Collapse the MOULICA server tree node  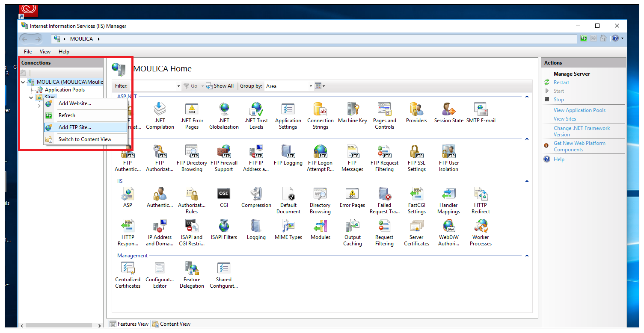point(23,82)
